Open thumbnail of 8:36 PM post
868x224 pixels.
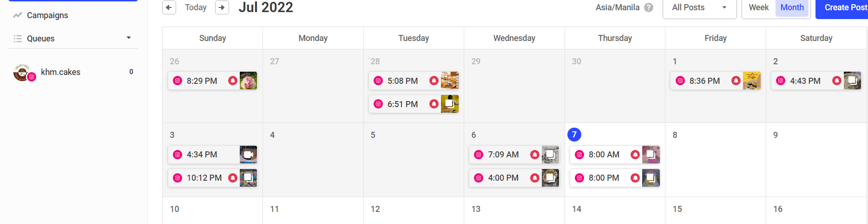pos(751,81)
